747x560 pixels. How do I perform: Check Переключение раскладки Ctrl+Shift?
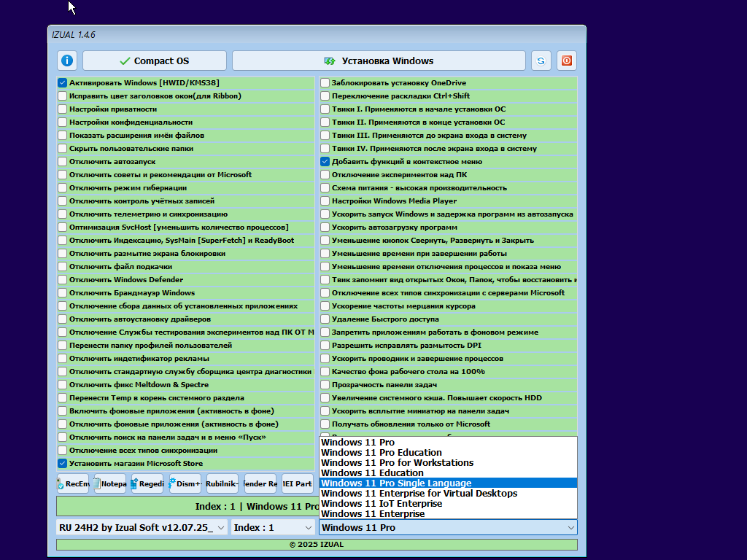point(325,96)
